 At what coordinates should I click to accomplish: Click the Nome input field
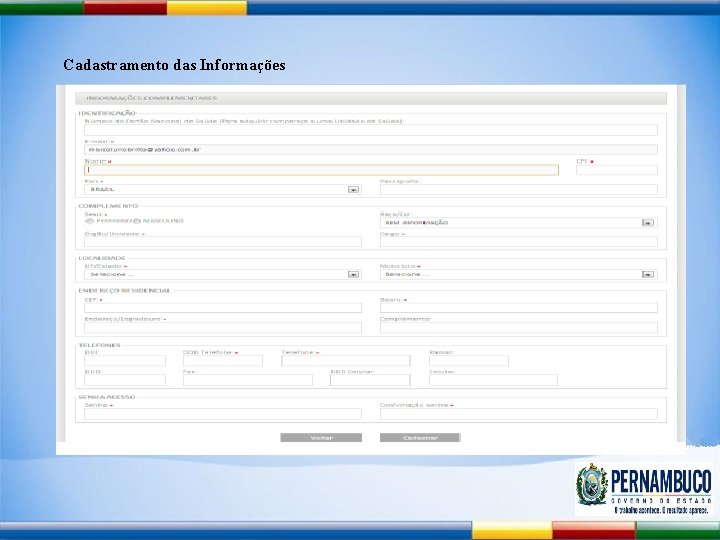click(x=321, y=170)
